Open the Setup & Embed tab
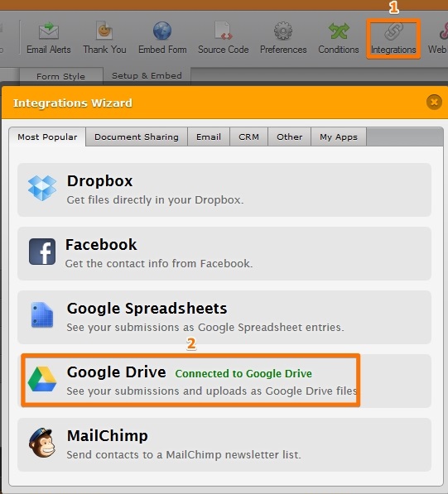This screenshot has height=494, width=448. pyautogui.click(x=147, y=75)
